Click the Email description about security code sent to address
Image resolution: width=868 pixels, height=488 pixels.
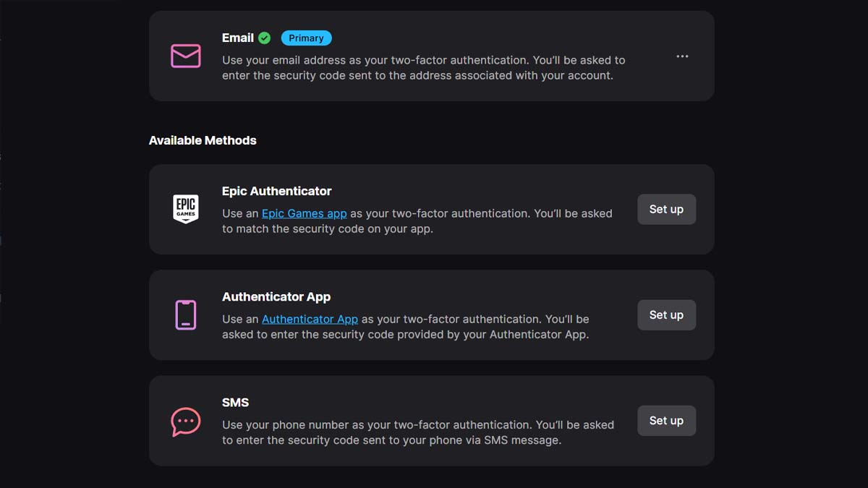pyautogui.click(x=424, y=67)
